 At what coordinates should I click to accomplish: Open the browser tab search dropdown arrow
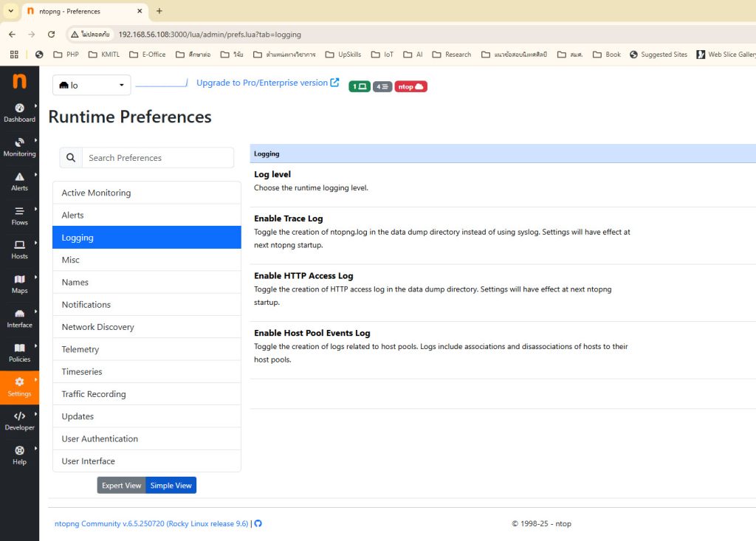10,10
